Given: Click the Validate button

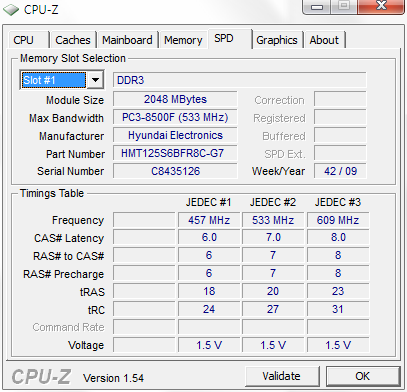Looking at the screenshot, I should tap(282, 376).
